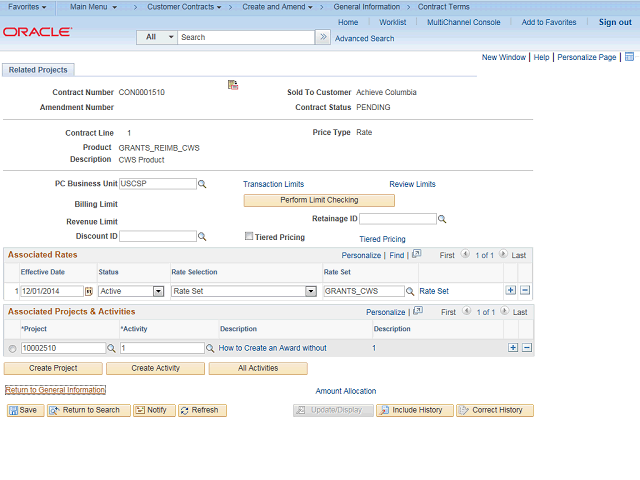Open the Worklist link
This screenshot has width=640, height=480.
click(393, 22)
